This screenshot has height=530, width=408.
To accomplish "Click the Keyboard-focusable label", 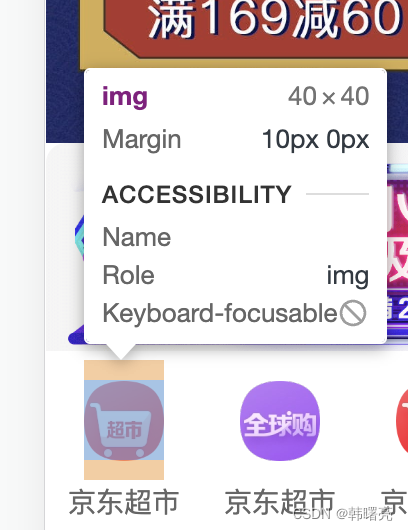I will pyautogui.click(x=220, y=313).
